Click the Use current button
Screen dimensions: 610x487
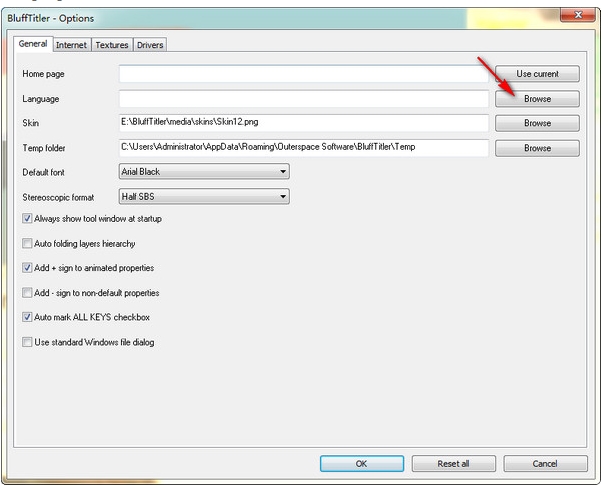click(x=537, y=74)
